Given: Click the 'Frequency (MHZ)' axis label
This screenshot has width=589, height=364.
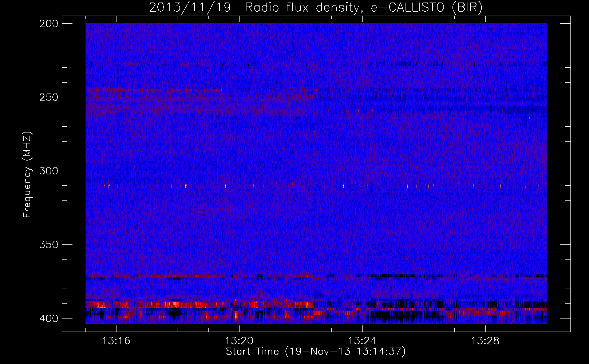Looking at the screenshot, I should pyautogui.click(x=27, y=174).
